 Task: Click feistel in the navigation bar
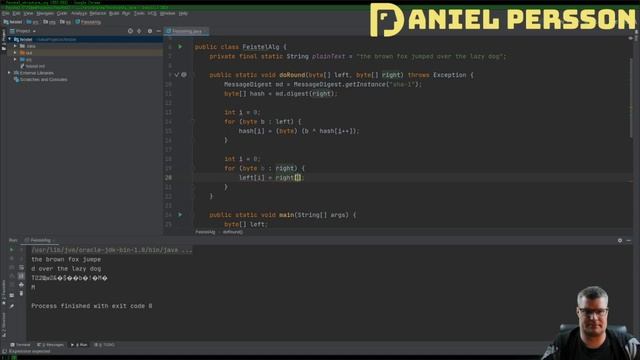click(13, 22)
